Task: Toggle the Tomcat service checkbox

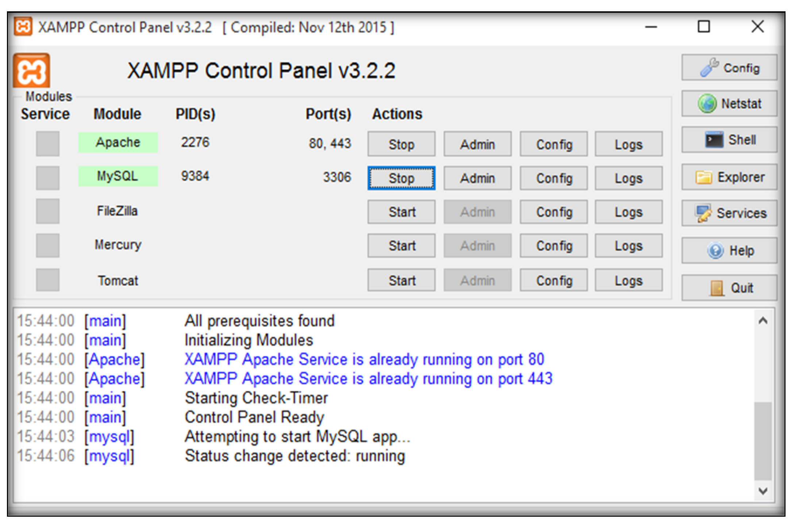Action: 47,280
